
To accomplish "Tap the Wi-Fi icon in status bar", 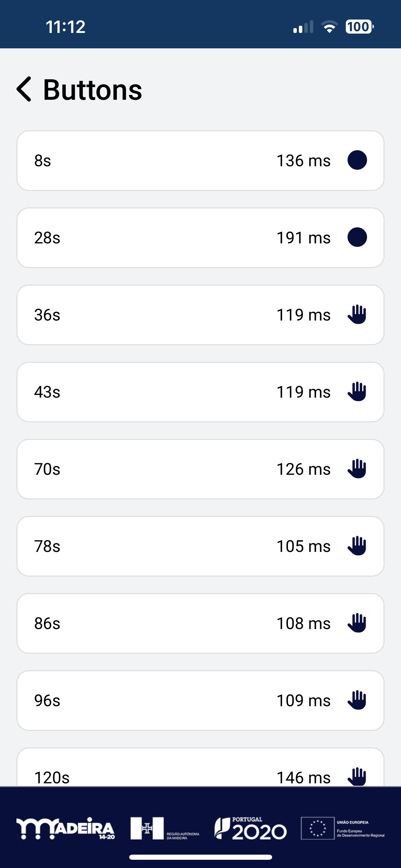I will 329,27.
